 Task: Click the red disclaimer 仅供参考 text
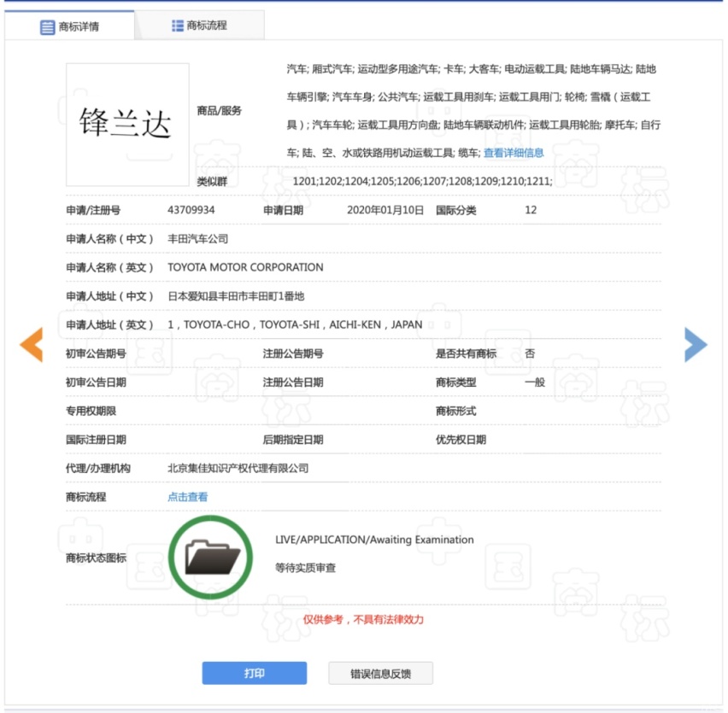(x=363, y=619)
